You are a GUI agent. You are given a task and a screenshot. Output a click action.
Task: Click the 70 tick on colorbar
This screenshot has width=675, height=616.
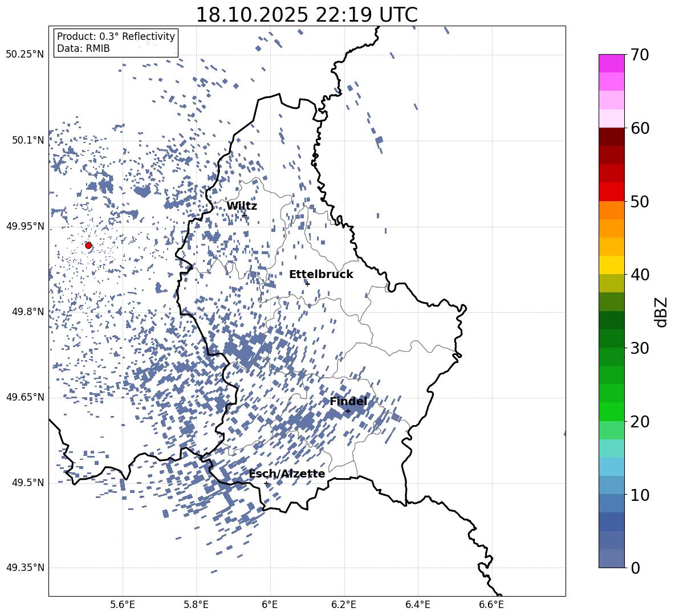click(640, 55)
